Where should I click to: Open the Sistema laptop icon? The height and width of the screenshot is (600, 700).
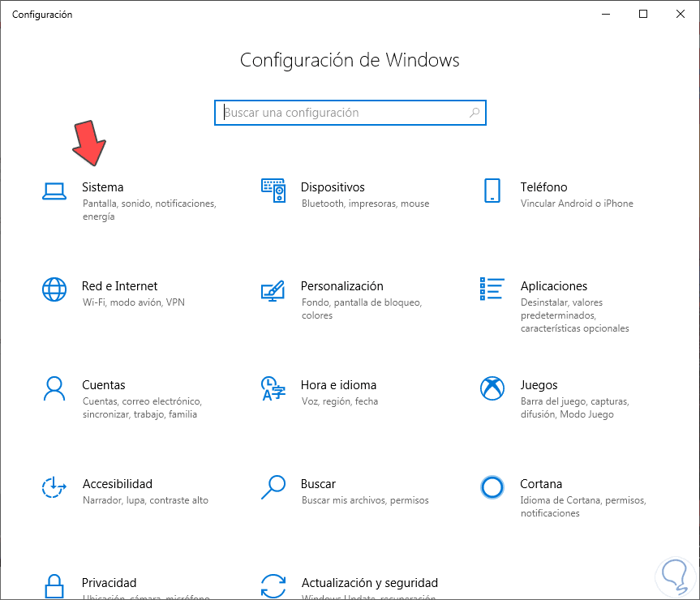pos(54,191)
